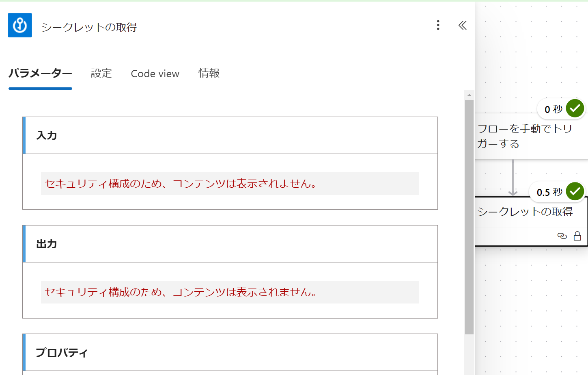
Task: Click the green check on シークレットの取得 step
Action: click(x=575, y=191)
